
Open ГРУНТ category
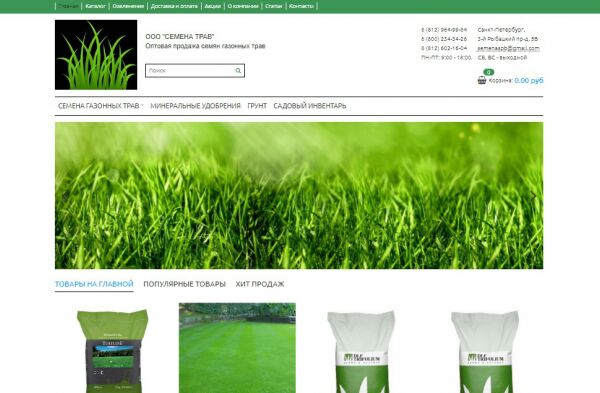(x=257, y=106)
